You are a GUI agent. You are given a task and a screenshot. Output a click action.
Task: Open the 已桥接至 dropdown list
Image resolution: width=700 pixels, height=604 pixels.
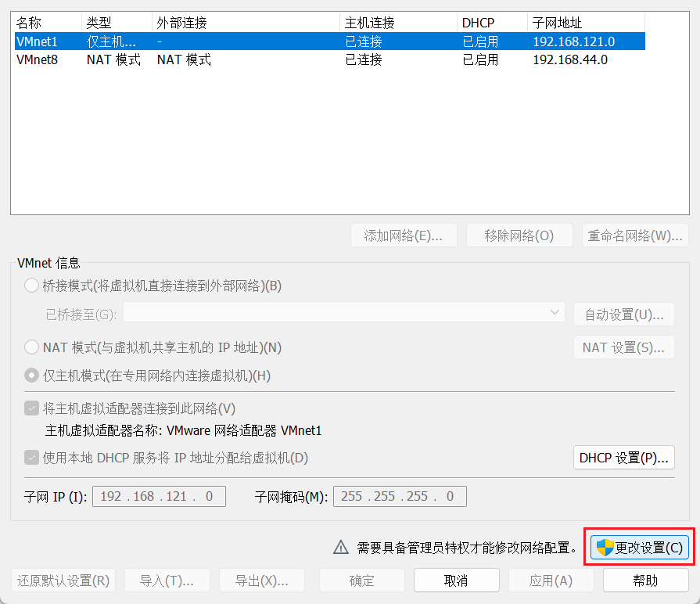(x=343, y=314)
